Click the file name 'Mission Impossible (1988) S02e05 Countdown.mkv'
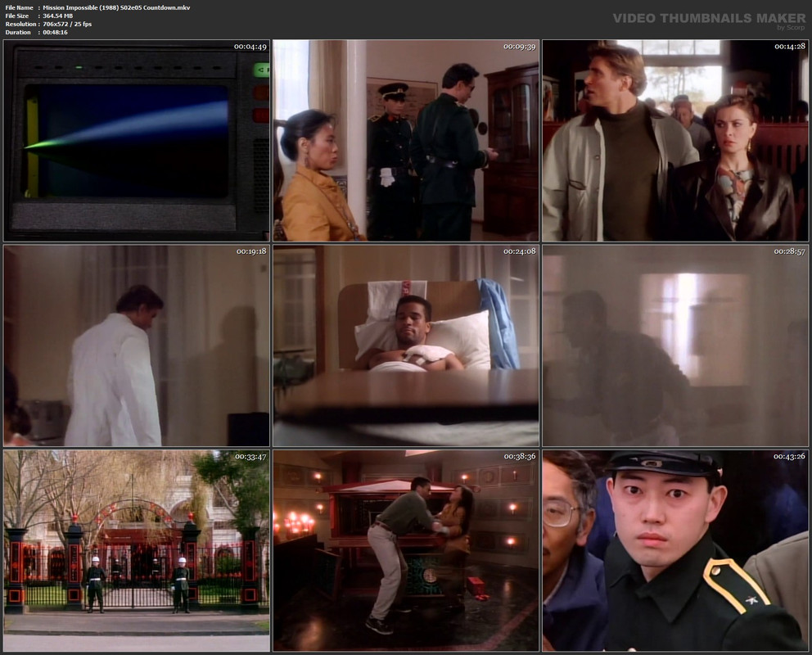Screen dimensions: 812x655 [116, 7]
